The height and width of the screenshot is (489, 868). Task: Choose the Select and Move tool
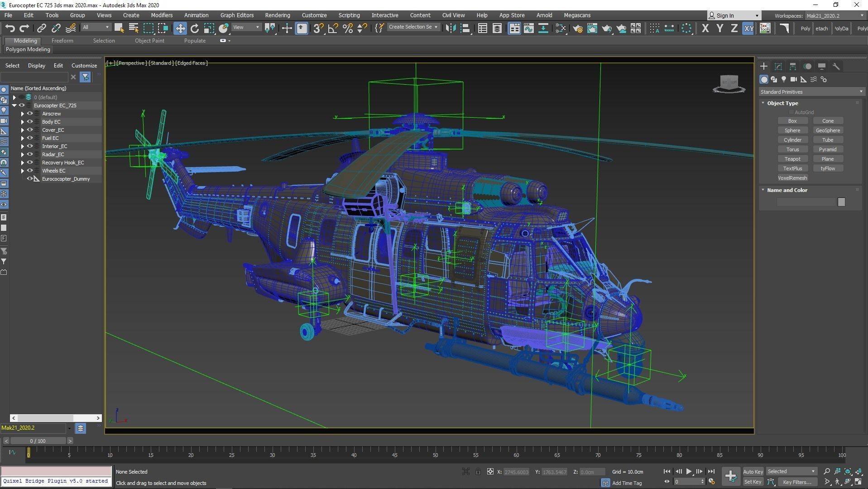(x=180, y=29)
